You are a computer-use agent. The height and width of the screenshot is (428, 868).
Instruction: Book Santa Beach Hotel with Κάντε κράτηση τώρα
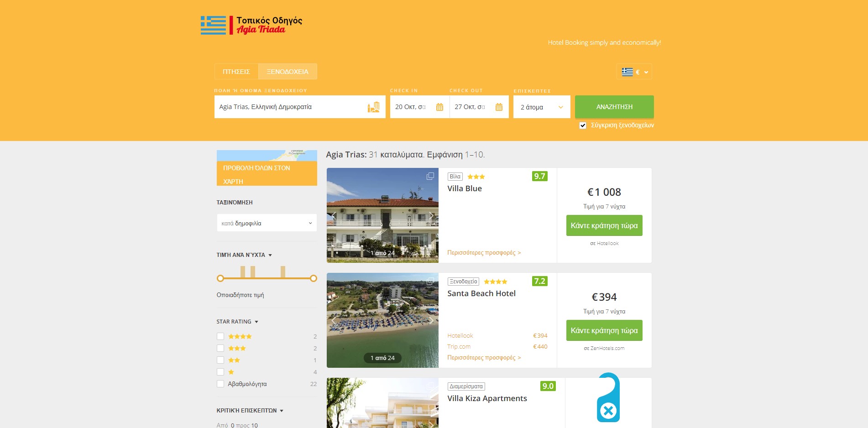tap(604, 330)
